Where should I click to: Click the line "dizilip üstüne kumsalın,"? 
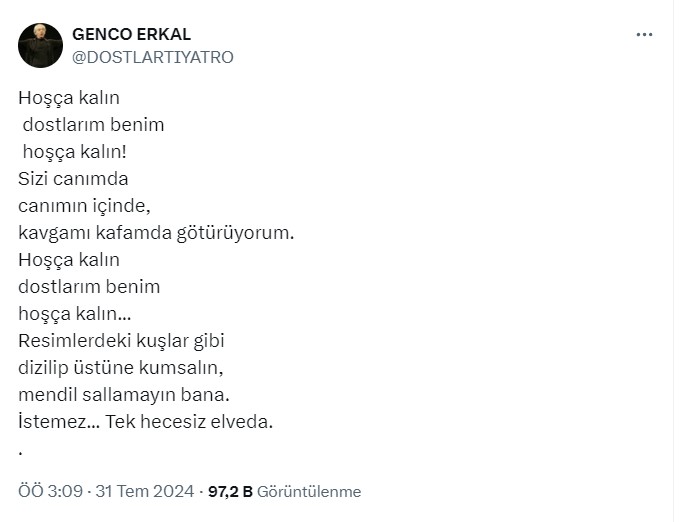point(119,368)
